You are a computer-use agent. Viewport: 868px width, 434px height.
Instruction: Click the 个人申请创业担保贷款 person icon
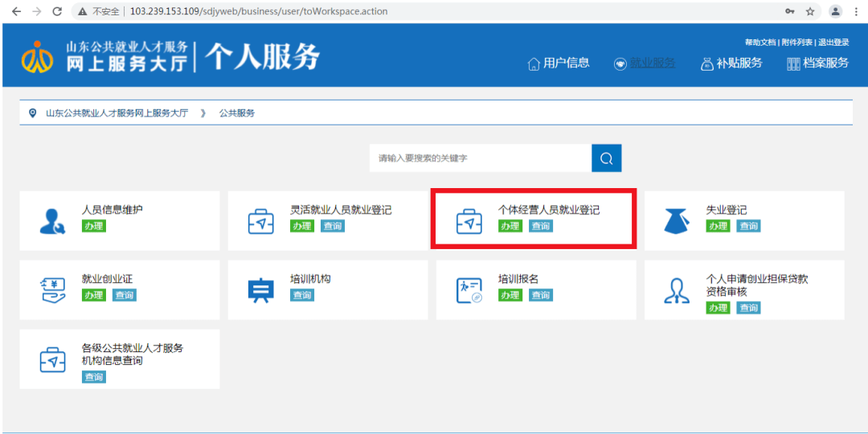[x=677, y=290]
